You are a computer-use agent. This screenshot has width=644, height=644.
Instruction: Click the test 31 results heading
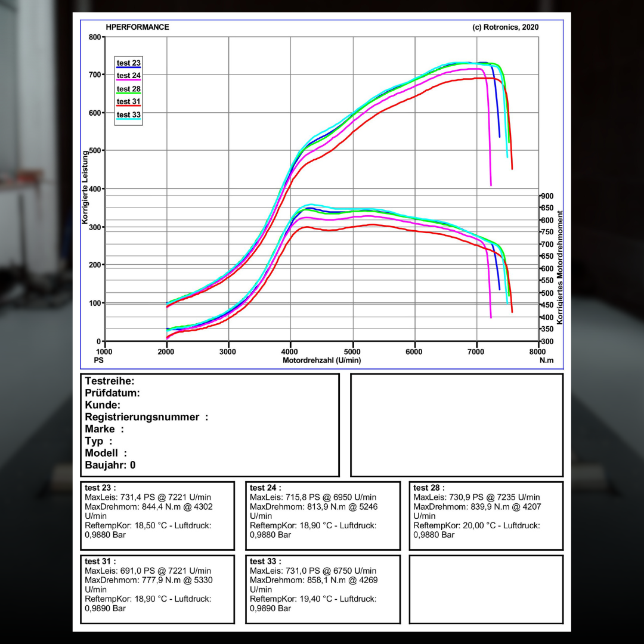coord(100,561)
